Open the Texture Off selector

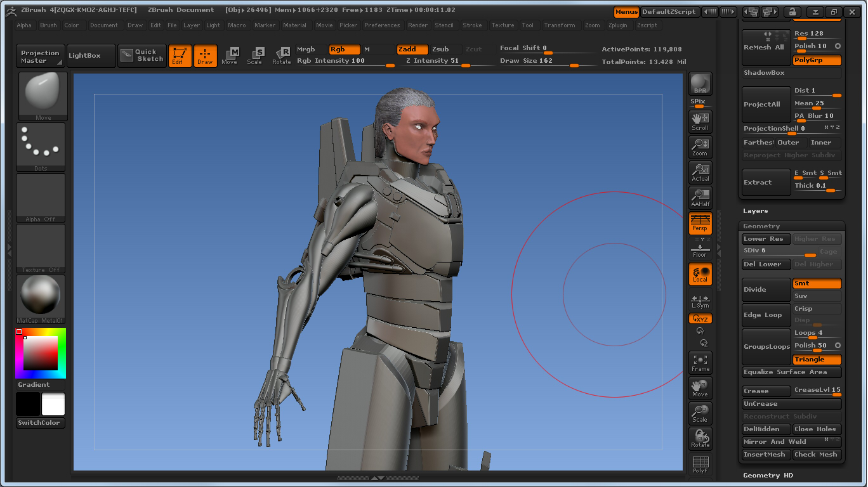(41, 249)
